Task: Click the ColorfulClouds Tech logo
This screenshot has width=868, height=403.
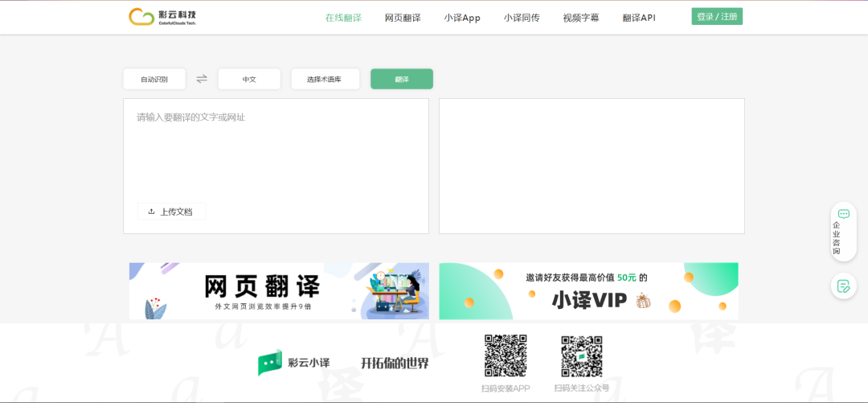Action: pos(162,17)
